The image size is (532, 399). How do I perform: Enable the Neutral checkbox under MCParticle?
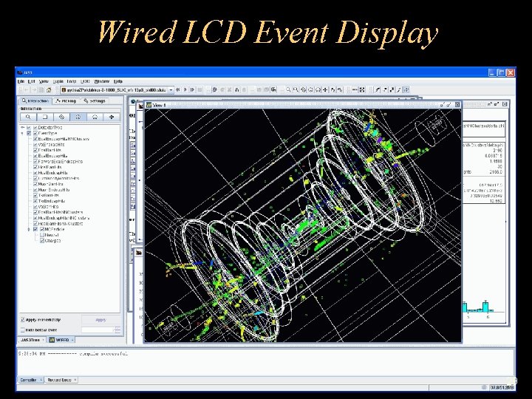(x=41, y=235)
